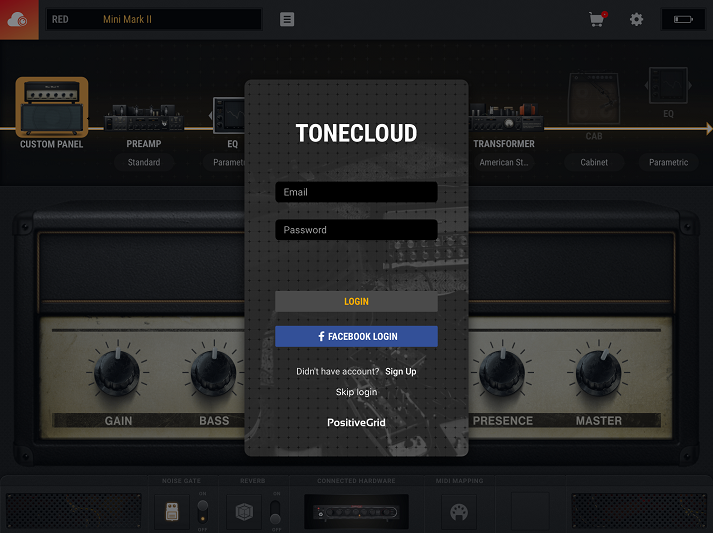
Task: Click the Facebook Login button
Action: coord(356,336)
